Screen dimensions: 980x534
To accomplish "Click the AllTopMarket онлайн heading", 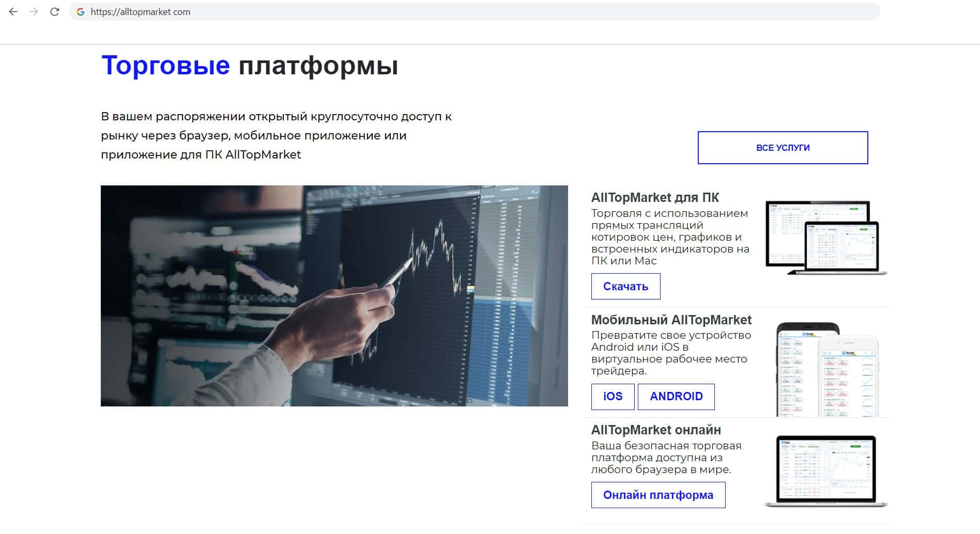I will pyautogui.click(x=656, y=430).
